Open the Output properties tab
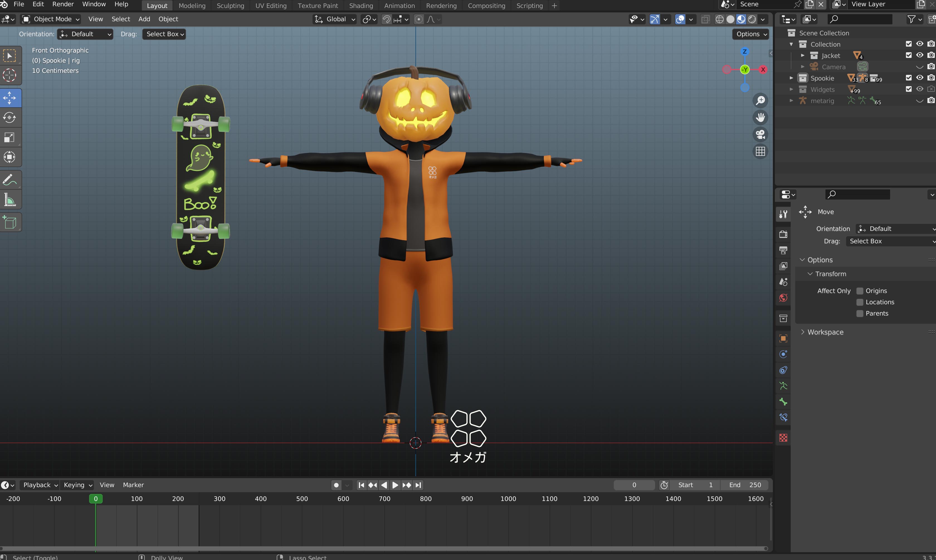The image size is (936, 560). click(x=783, y=250)
